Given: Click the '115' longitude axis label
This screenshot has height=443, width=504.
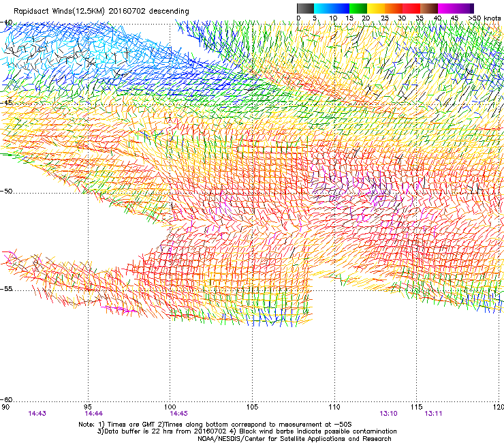Looking at the screenshot, I should pos(417,407).
